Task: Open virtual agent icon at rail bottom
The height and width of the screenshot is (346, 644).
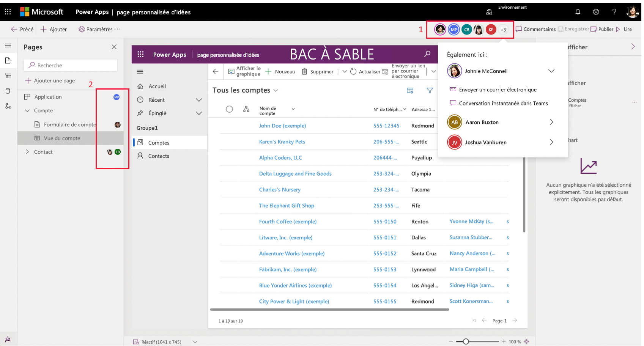Action: (8, 339)
